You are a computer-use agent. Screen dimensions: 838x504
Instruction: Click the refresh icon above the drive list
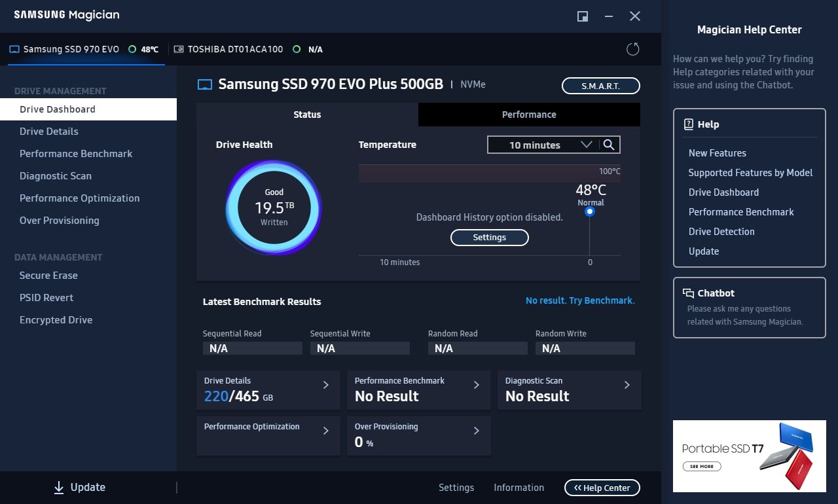[632, 48]
